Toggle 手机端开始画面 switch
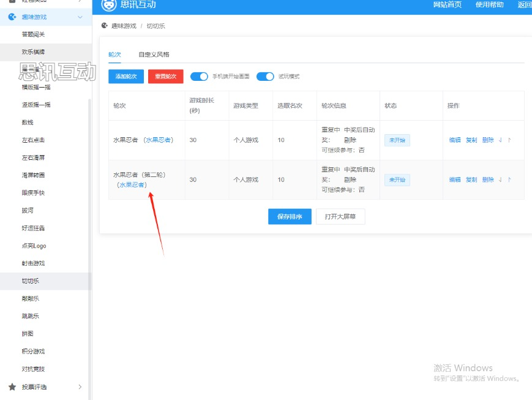532x400 pixels. (x=199, y=77)
